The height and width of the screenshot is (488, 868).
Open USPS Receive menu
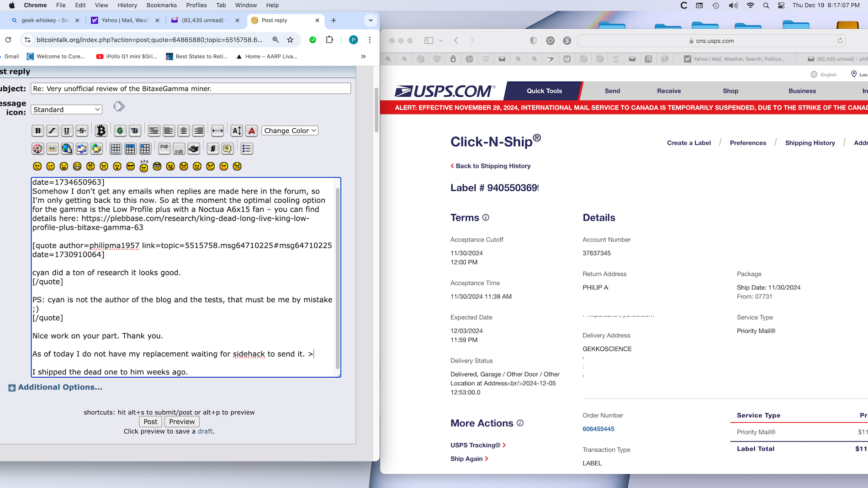[669, 91]
